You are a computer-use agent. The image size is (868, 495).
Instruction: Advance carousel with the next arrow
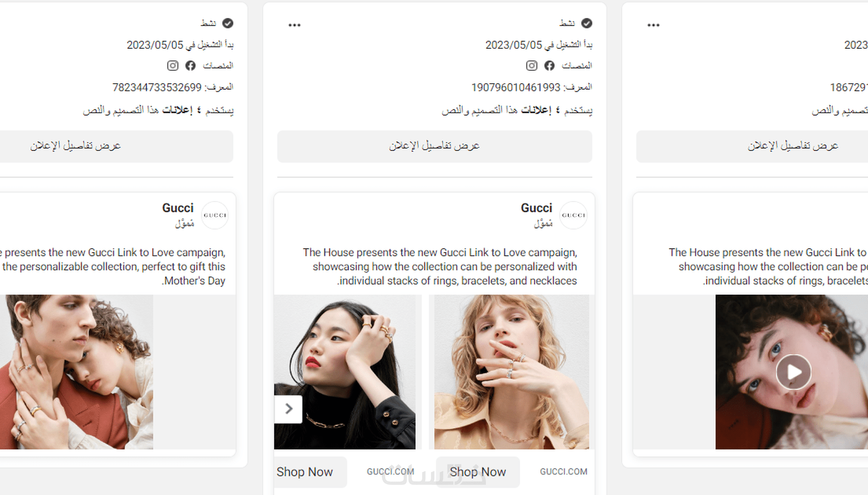pos(288,409)
